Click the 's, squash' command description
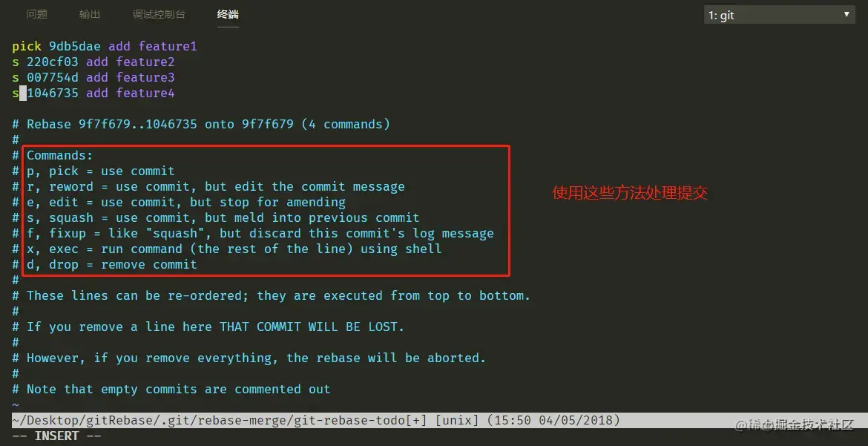Image resolution: width=868 pixels, height=446 pixels. tap(223, 217)
